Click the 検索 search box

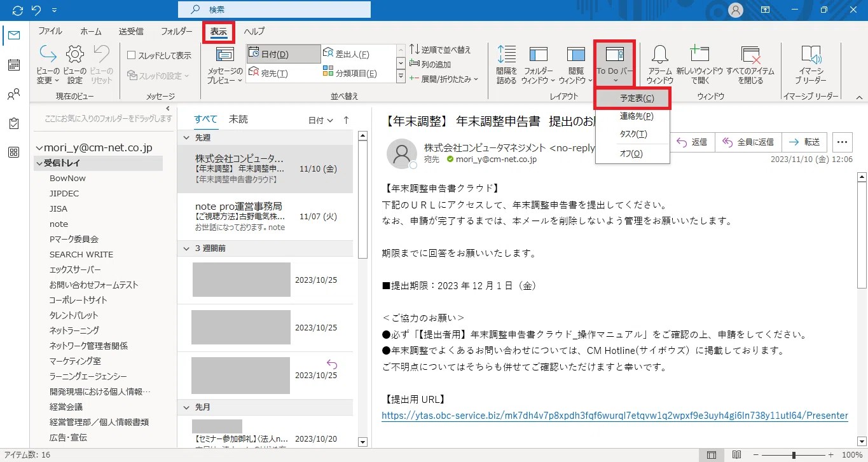click(x=274, y=10)
